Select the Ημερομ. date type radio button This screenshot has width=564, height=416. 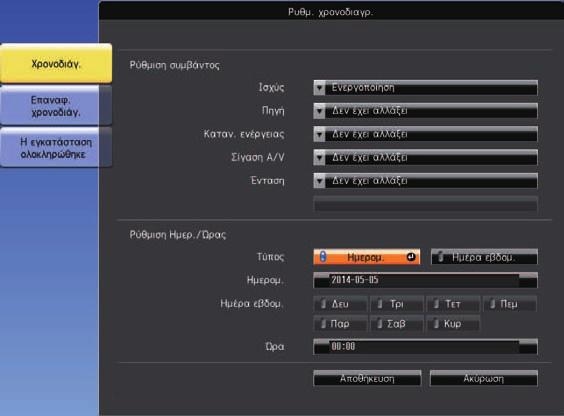367,257
